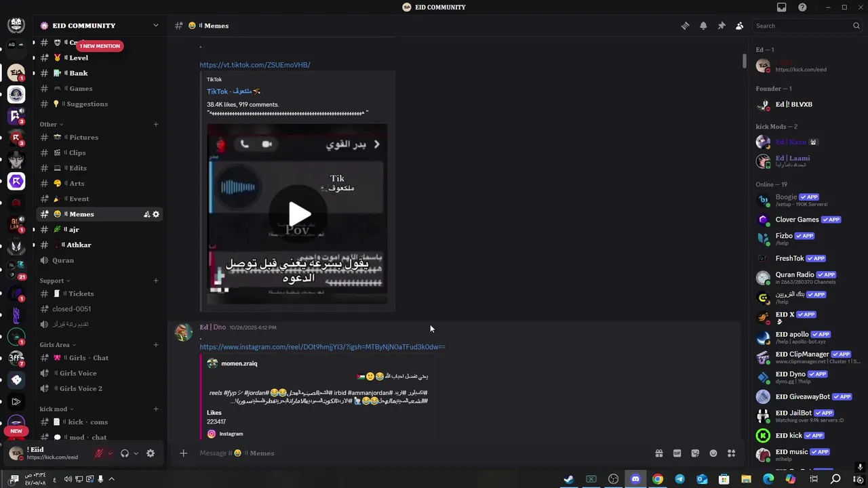868x488 pixels.
Task: Open Steam from the taskbar
Action: point(569,479)
